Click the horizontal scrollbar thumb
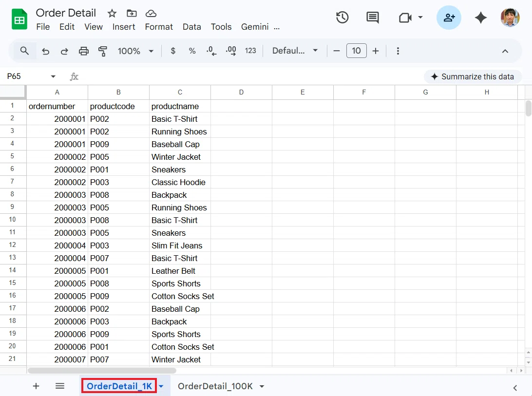 (x=102, y=371)
